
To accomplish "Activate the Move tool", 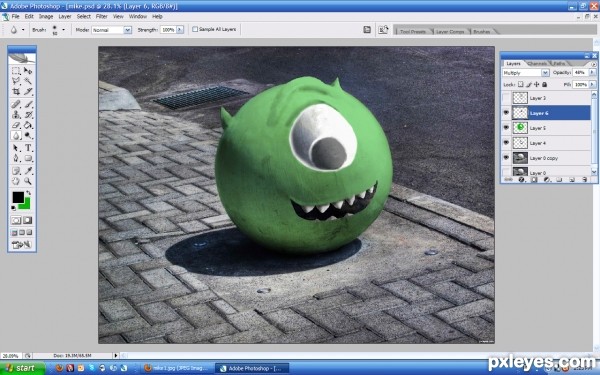I will click(28, 70).
